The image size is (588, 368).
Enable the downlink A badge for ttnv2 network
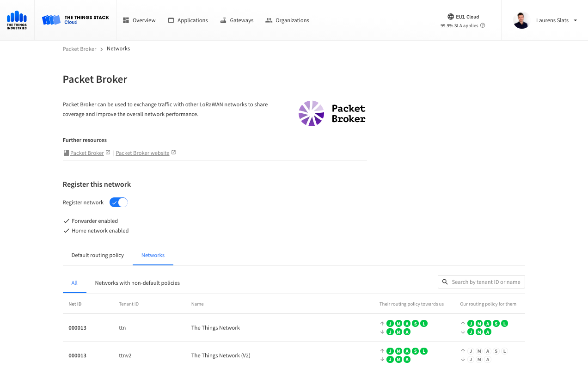click(487, 359)
